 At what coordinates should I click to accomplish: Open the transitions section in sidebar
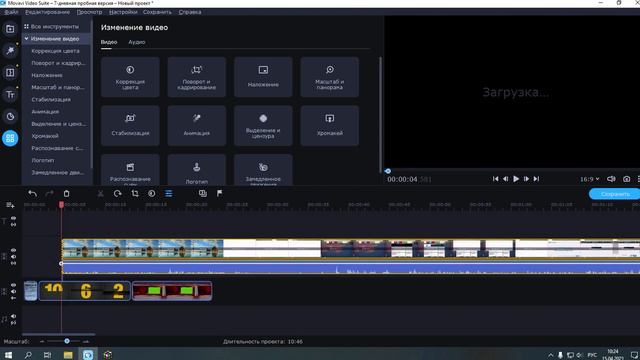click(x=10, y=73)
